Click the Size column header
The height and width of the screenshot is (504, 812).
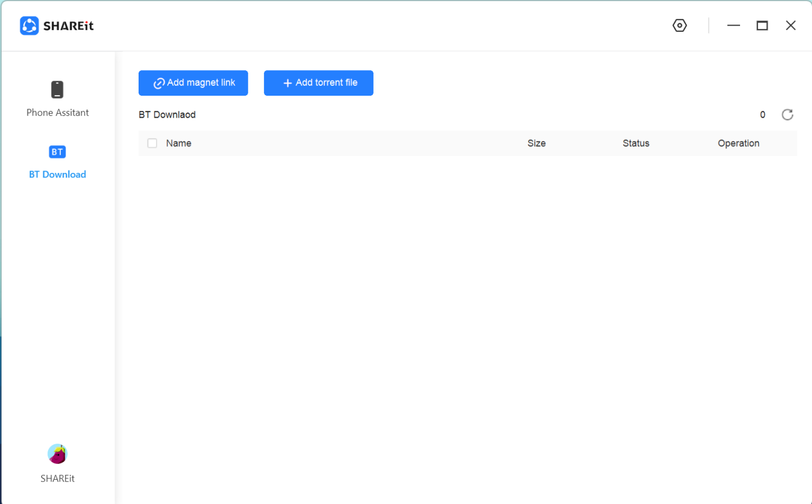tap(536, 143)
